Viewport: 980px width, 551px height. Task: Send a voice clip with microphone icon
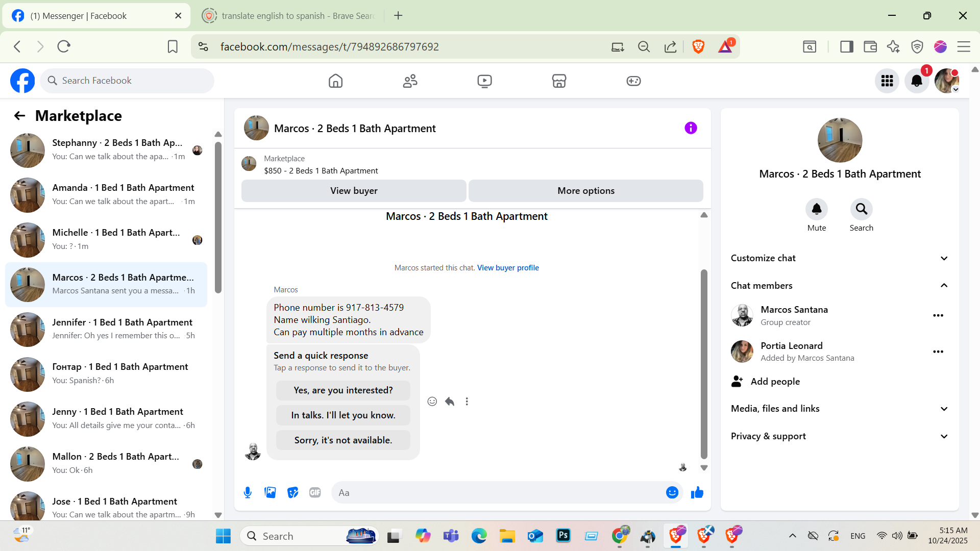248,492
